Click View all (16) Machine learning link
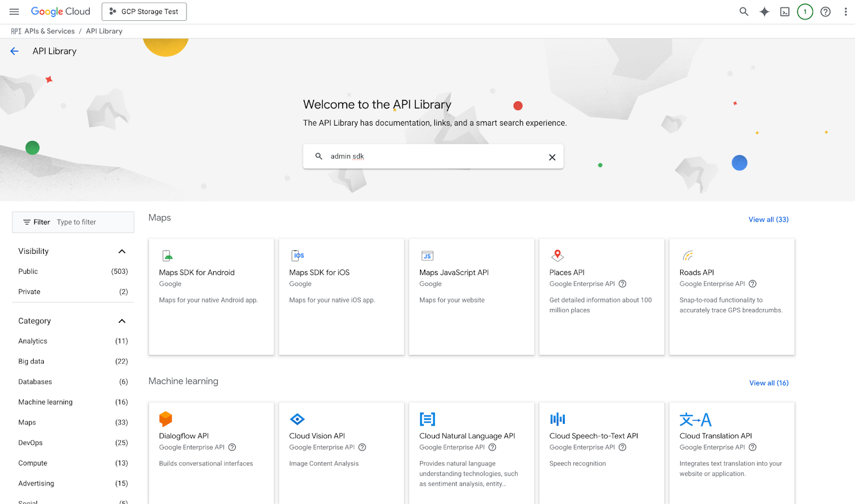 (x=768, y=383)
